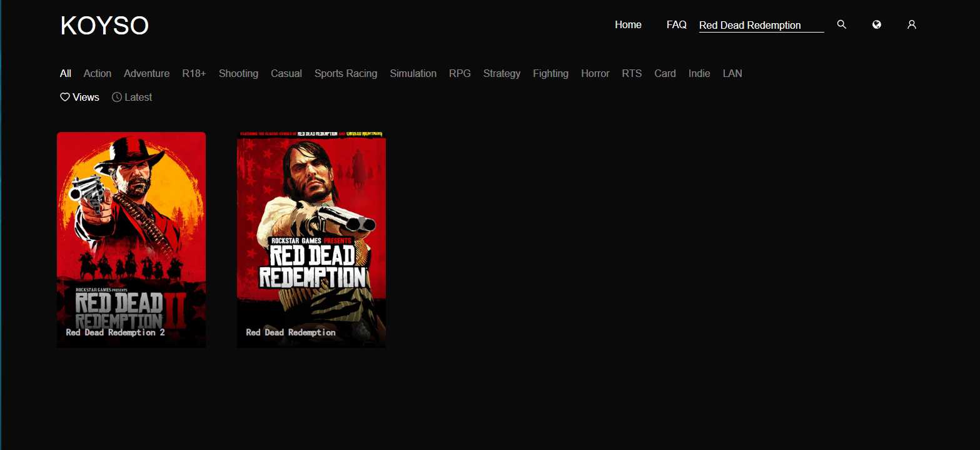Open the user account icon
The image size is (980, 450).
[912, 24]
